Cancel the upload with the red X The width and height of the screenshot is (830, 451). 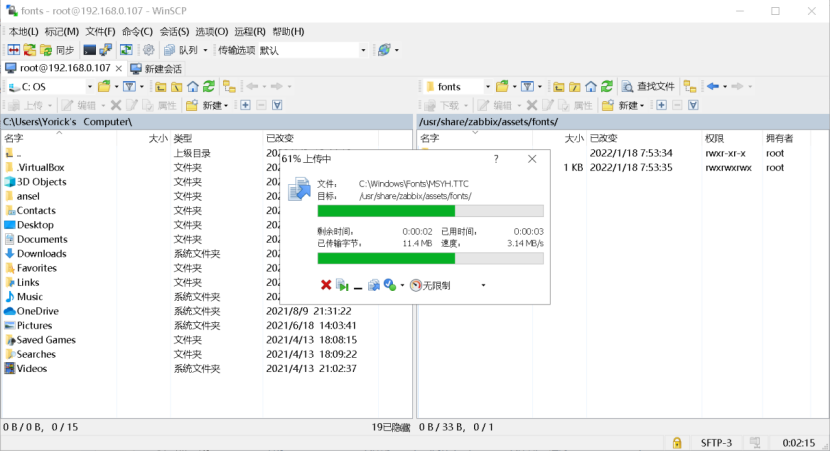coord(326,285)
